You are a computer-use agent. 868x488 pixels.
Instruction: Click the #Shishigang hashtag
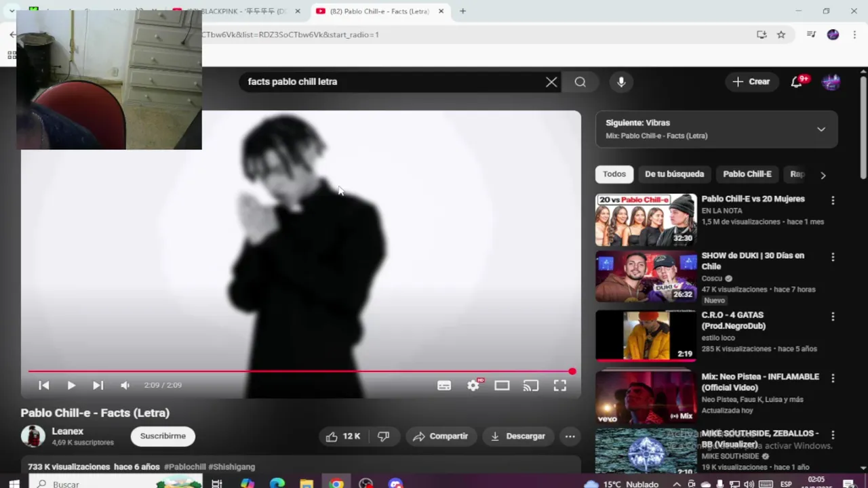pyautogui.click(x=231, y=467)
